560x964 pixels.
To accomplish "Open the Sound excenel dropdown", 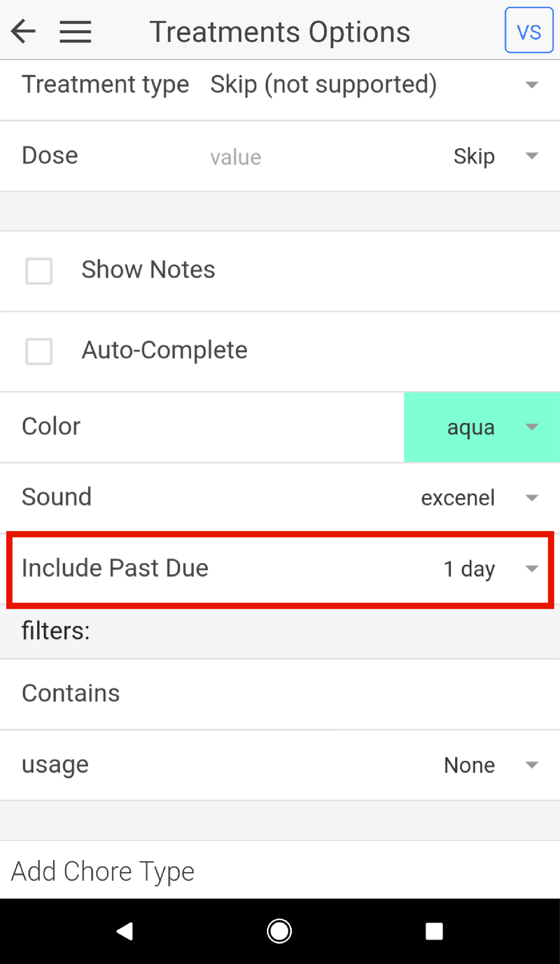I will (532, 498).
